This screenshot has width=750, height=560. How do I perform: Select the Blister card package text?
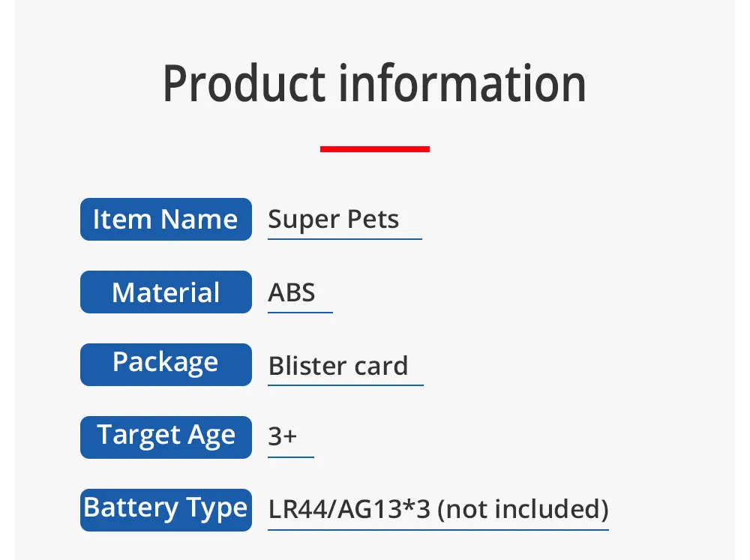coord(338,366)
